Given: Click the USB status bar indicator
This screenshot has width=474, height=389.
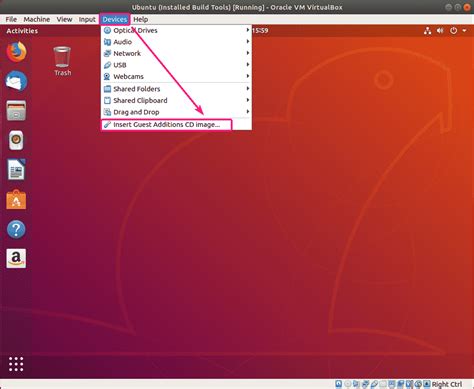Looking at the screenshot, I should point(374,384).
